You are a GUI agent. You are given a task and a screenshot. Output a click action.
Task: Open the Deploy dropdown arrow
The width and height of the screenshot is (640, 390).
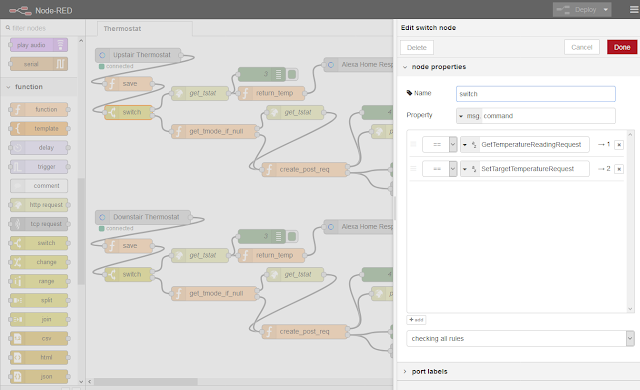606,9
